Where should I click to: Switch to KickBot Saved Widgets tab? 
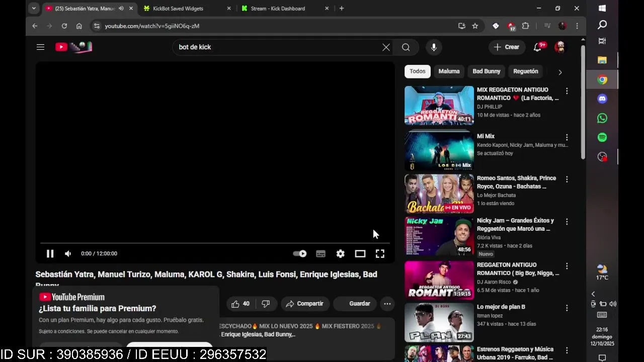[x=187, y=9]
